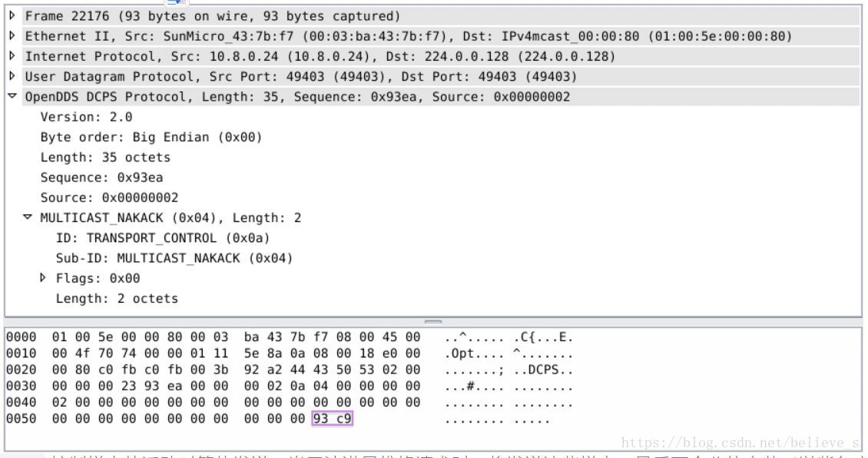Viewport: 868px width, 458px height.
Task: Click the 0050 offset hex row
Action: 278,419
